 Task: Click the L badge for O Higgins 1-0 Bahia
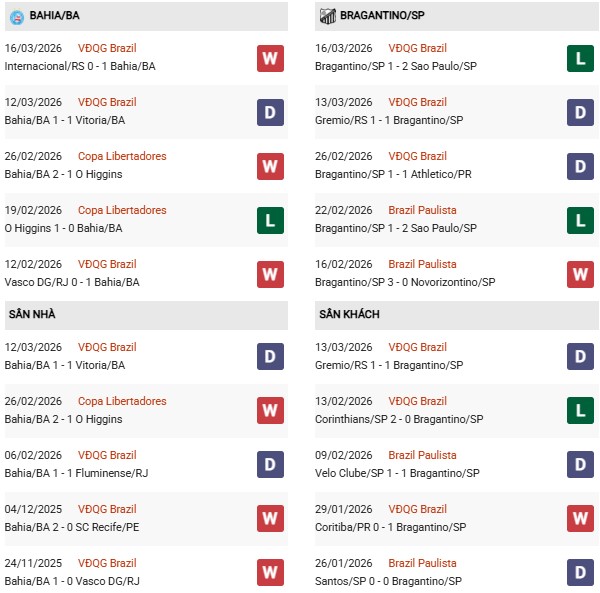[x=270, y=220]
